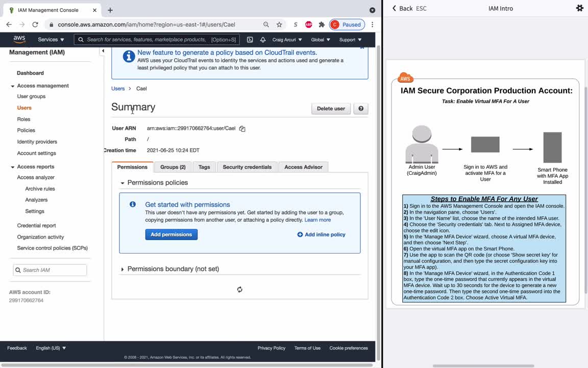The image size is (588, 368).
Task: Dismiss the CloudTrail feature banner
Action: point(362,48)
